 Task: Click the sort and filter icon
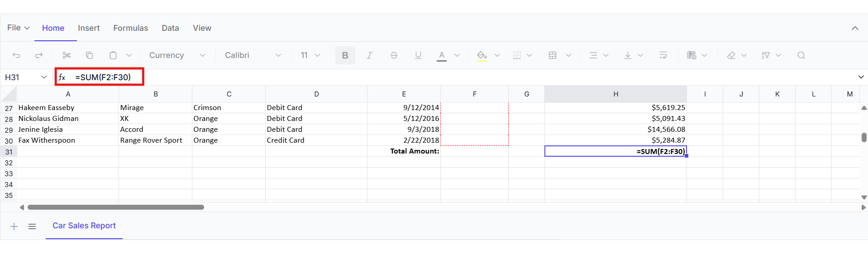click(766, 55)
